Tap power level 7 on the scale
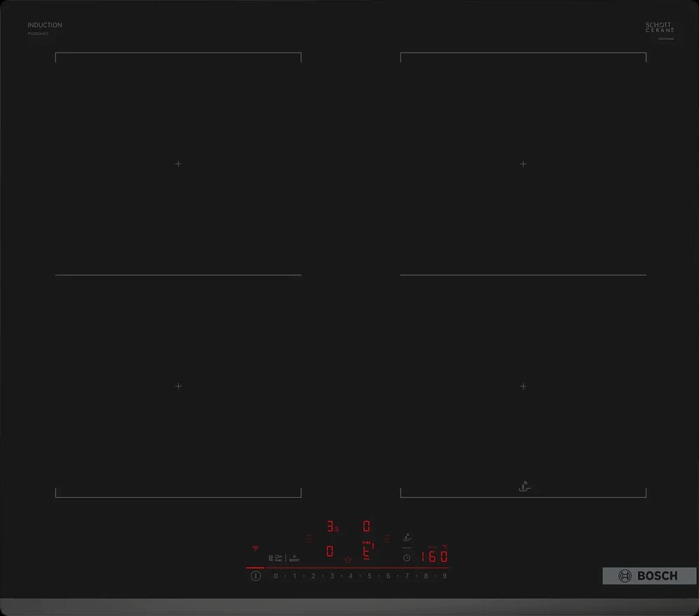Image resolution: width=699 pixels, height=616 pixels. tap(407, 576)
